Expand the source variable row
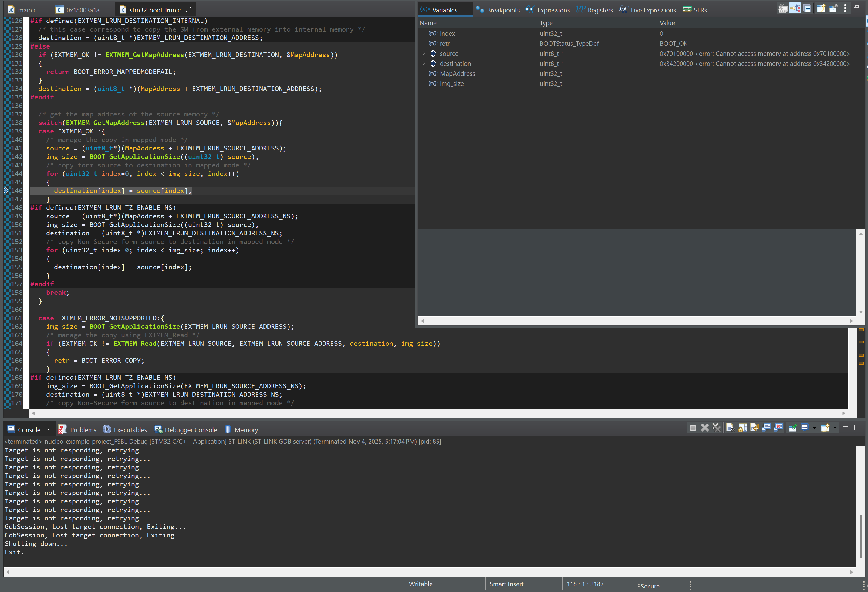This screenshot has width=868, height=592. (424, 53)
